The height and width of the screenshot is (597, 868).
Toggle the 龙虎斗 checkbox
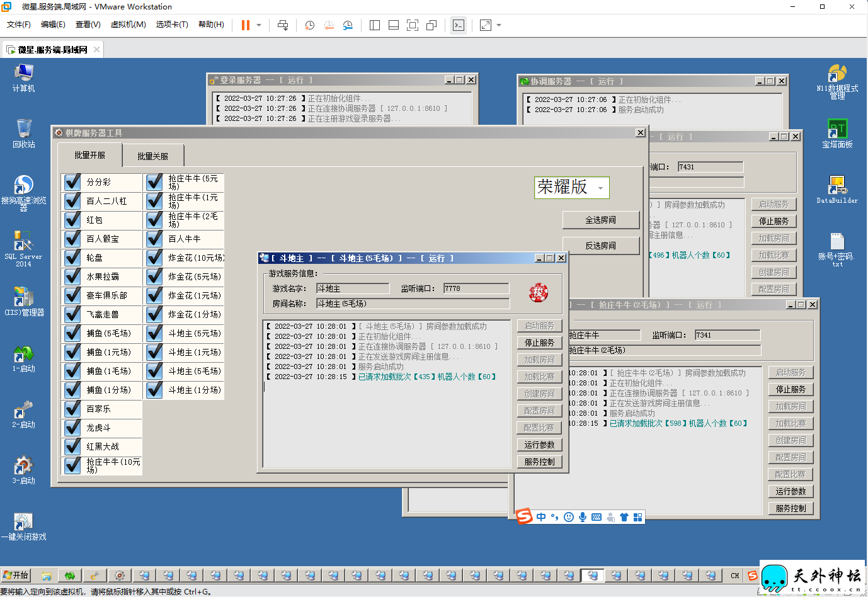click(72, 428)
